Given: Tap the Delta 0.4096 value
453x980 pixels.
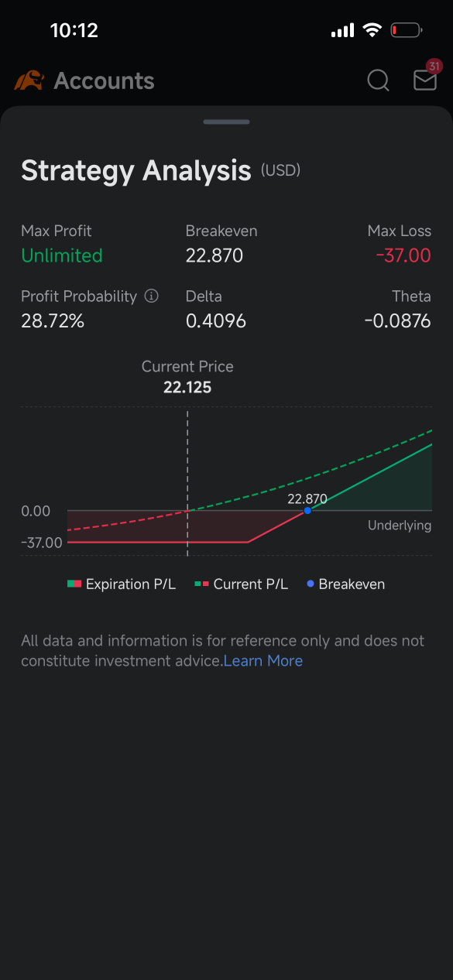Looking at the screenshot, I should [216, 320].
